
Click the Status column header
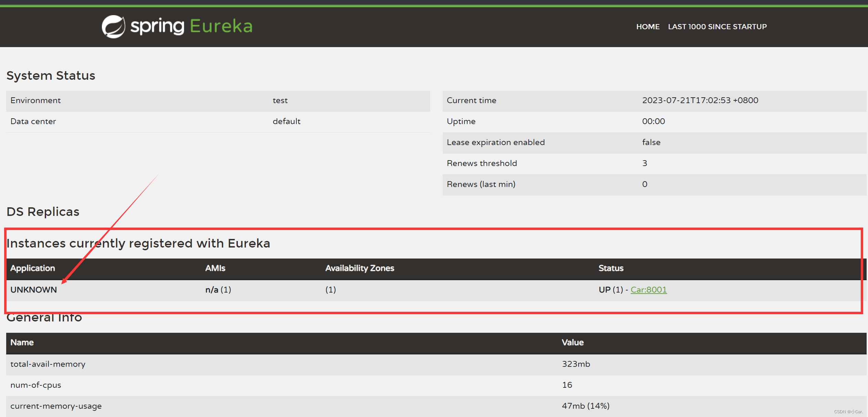[x=611, y=268]
